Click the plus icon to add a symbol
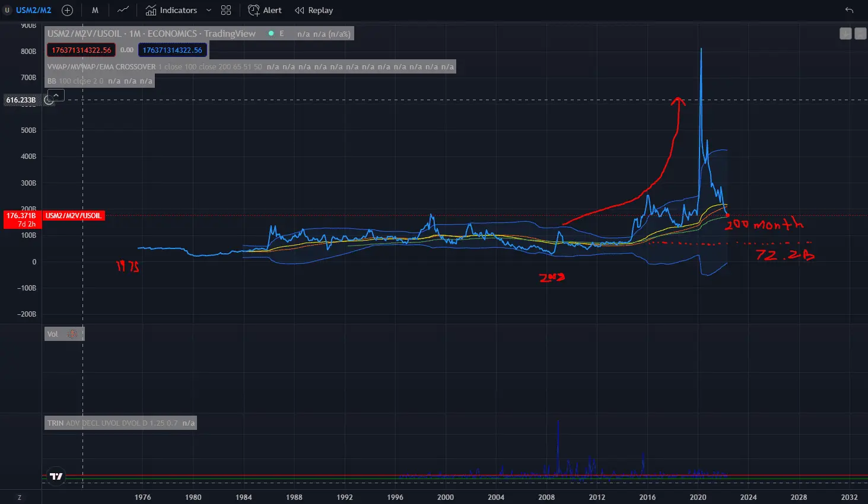Image resolution: width=868 pixels, height=504 pixels. [68, 10]
